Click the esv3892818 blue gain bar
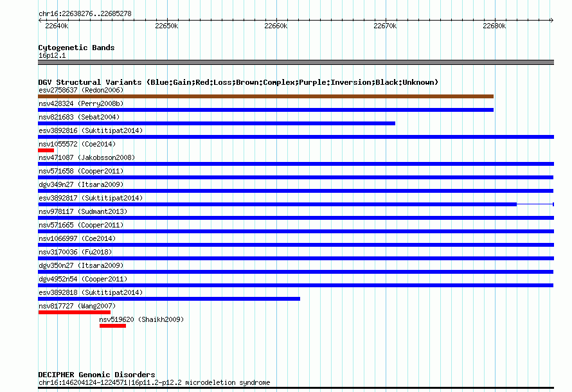572x392 pixels. tap(169, 299)
